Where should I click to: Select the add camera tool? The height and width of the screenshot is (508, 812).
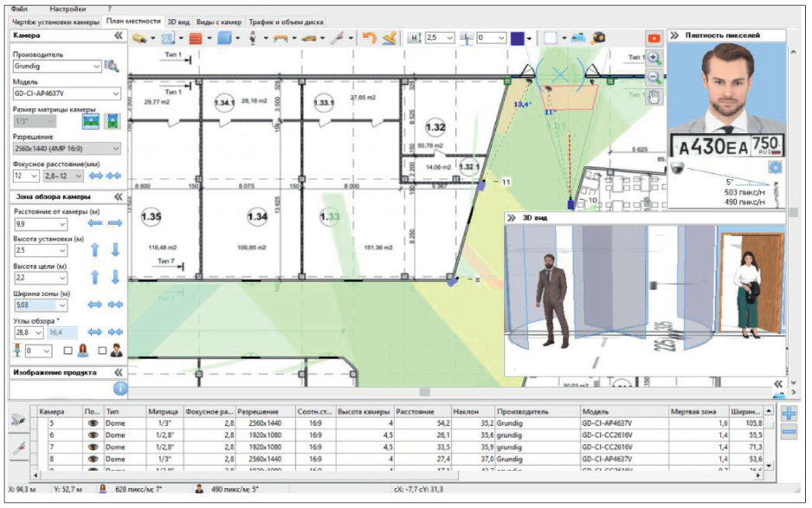[139, 38]
